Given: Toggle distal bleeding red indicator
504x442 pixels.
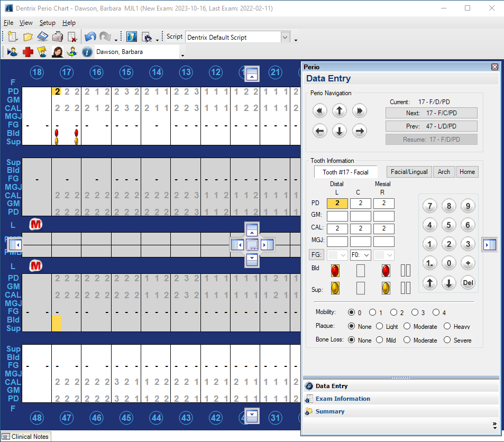Looking at the screenshot, I should tap(335, 271).
